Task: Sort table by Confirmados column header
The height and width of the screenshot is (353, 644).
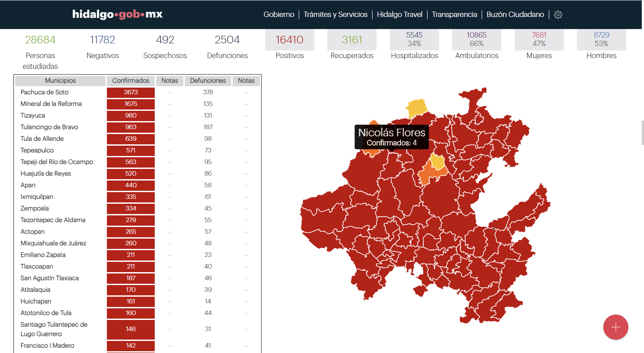Action: tap(131, 81)
